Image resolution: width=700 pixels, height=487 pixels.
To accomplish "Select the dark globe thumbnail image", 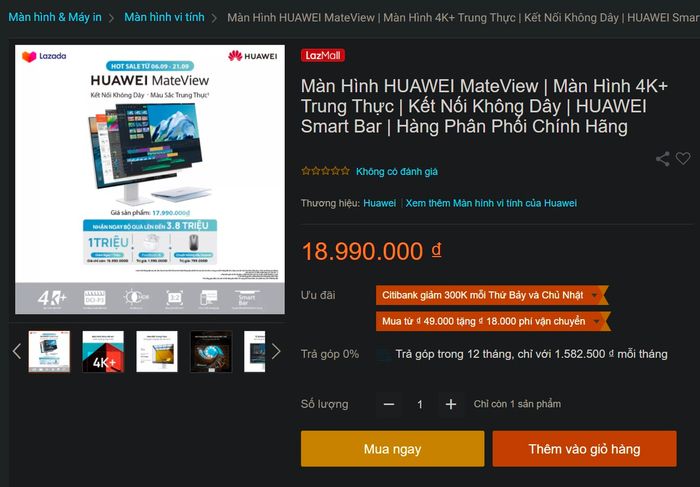I will click(211, 351).
